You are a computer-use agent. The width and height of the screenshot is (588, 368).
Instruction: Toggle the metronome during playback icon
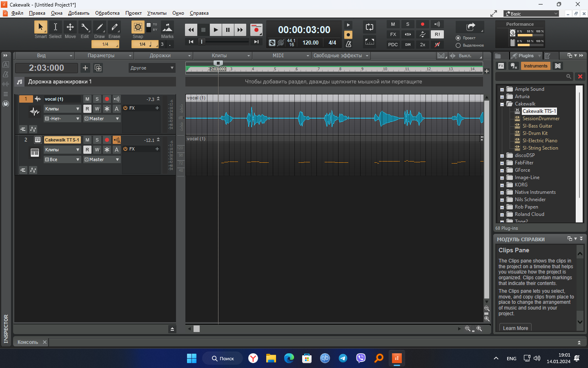click(x=348, y=44)
